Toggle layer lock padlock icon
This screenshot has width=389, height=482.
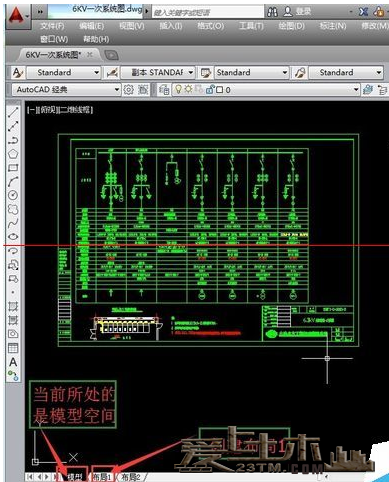point(210,89)
